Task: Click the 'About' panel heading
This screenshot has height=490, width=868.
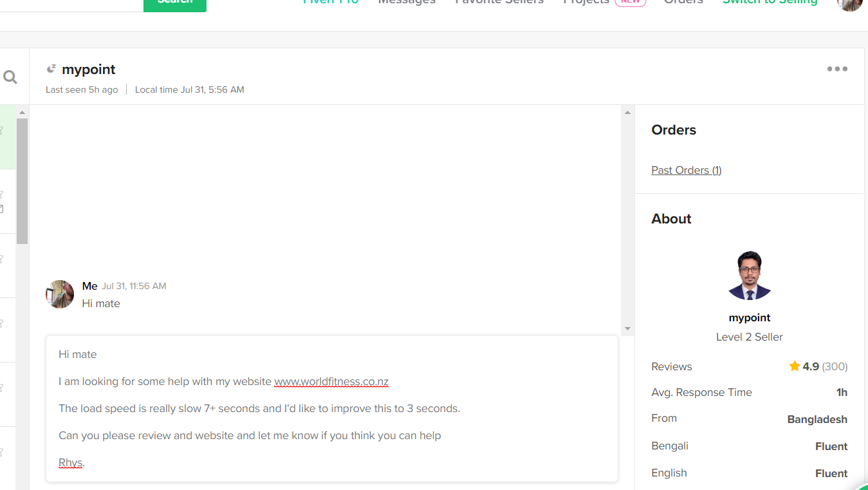Action: tap(671, 219)
